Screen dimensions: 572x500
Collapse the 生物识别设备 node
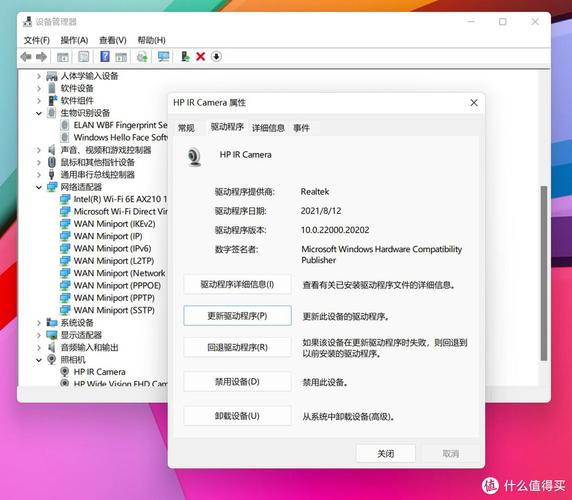point(39,113)
